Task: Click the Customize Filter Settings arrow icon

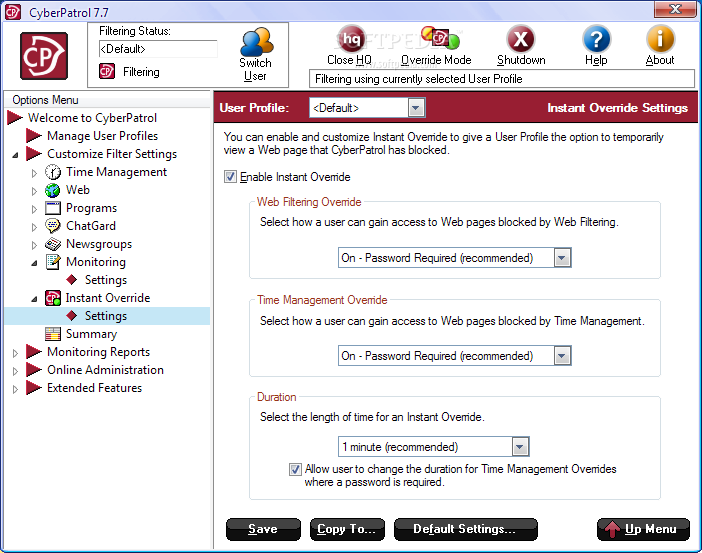Action: tap(34, 154)
